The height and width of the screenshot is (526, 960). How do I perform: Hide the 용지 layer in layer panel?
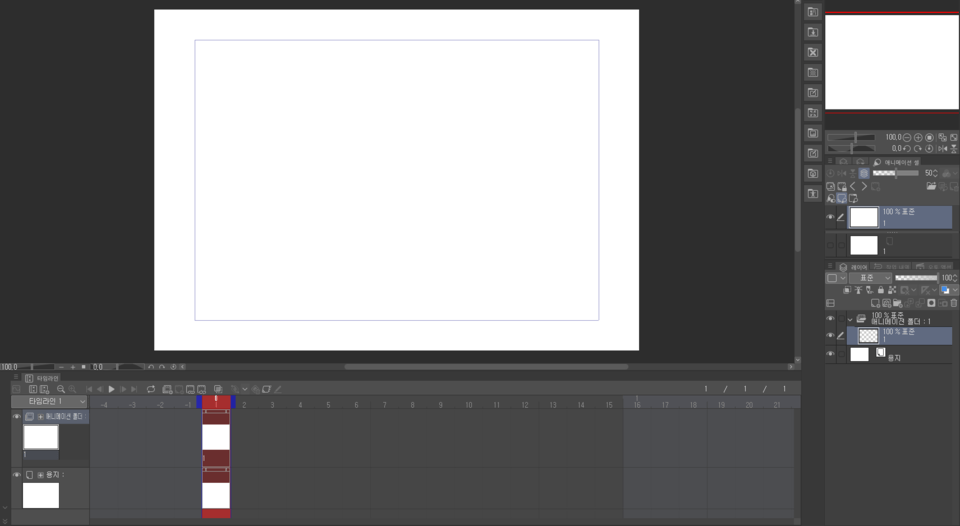[x=830, y=353]
